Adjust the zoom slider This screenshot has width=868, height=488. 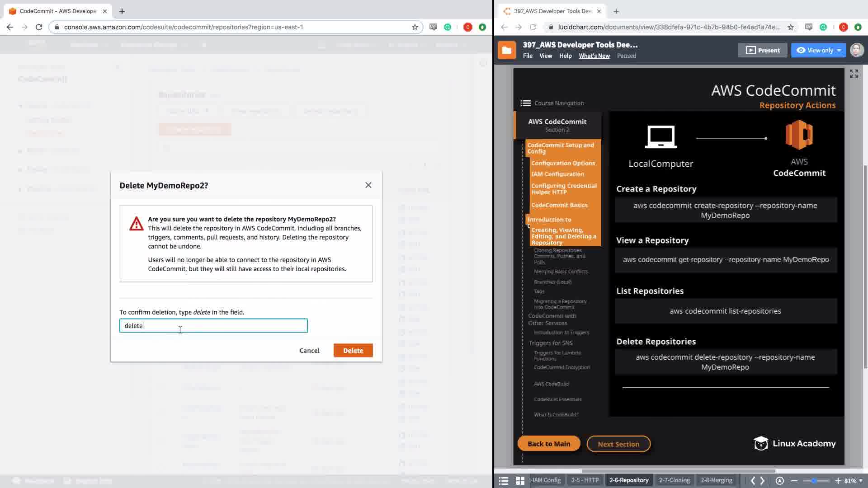pos(814,481)
